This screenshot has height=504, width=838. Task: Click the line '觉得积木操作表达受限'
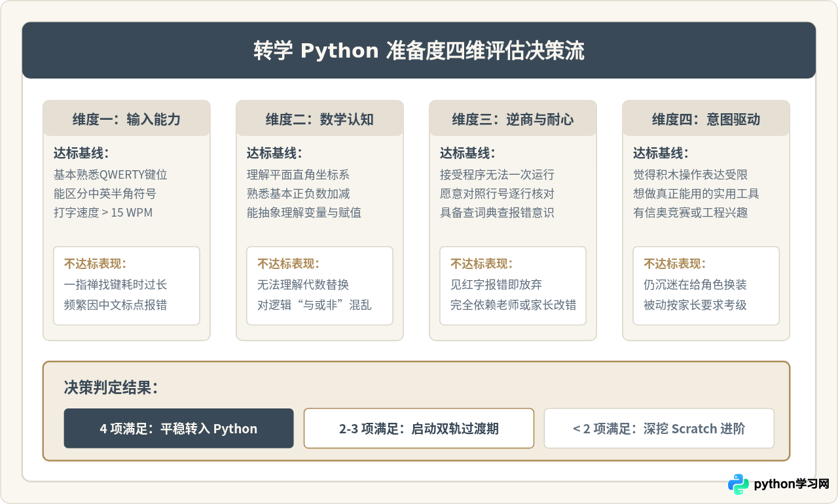(x=690, y=175)
